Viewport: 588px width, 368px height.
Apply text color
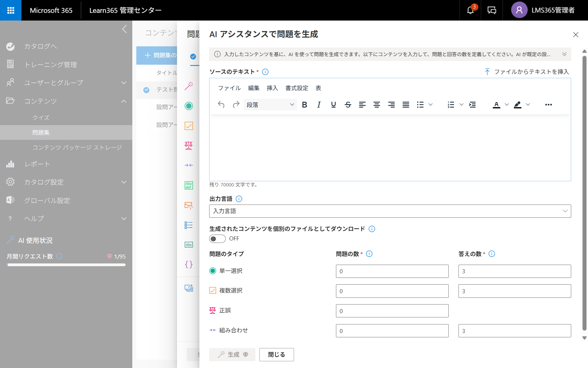496,105
